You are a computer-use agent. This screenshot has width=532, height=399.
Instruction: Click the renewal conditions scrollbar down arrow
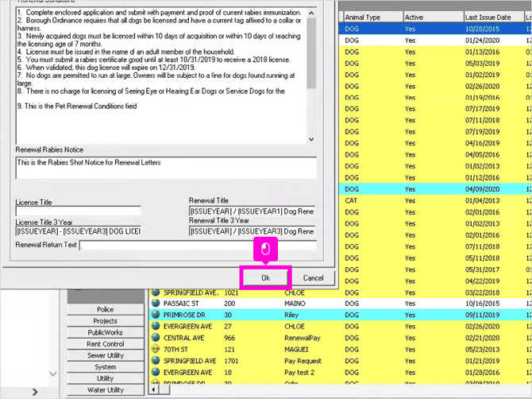pos(311,139)
